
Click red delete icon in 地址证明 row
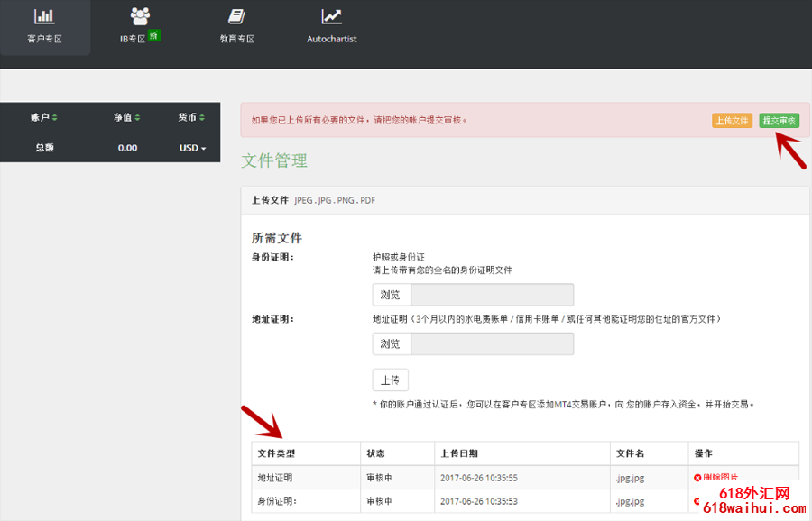pos(697,478)
